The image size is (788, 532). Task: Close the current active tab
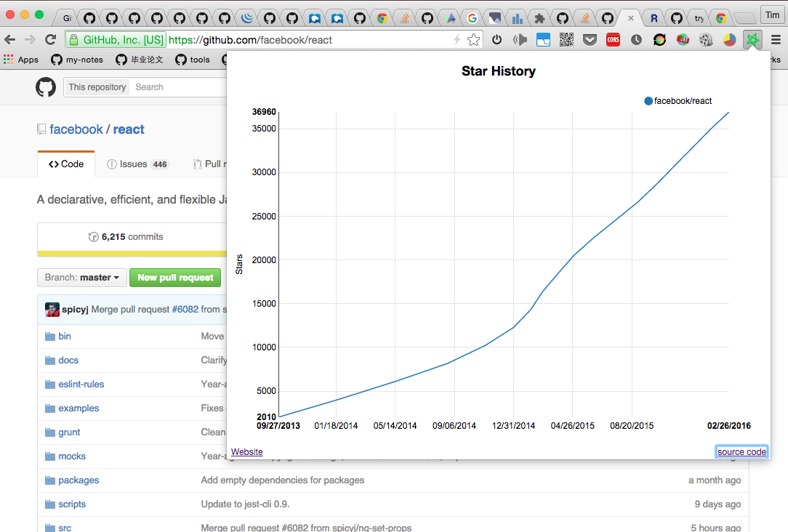point(631,18)
